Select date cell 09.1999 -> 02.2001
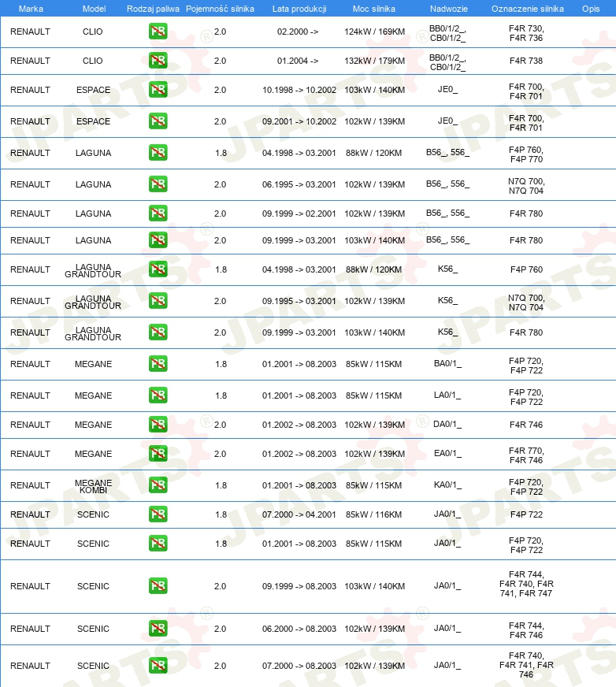 pos(299,214)
